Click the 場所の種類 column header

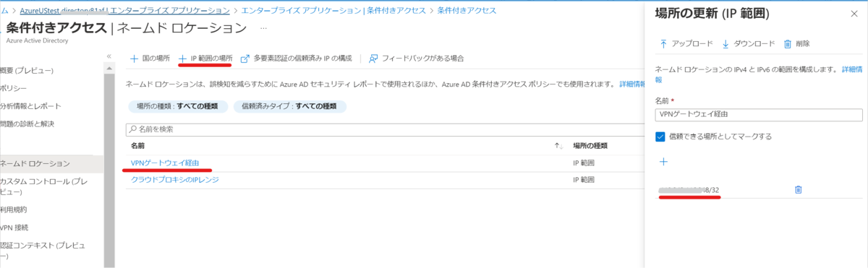coord(590,146)
